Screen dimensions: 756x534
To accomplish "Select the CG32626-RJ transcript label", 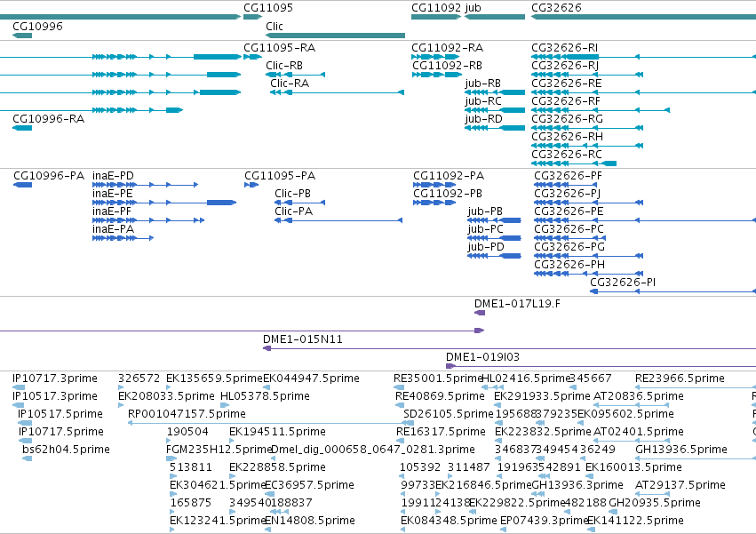I will [565, 66].
